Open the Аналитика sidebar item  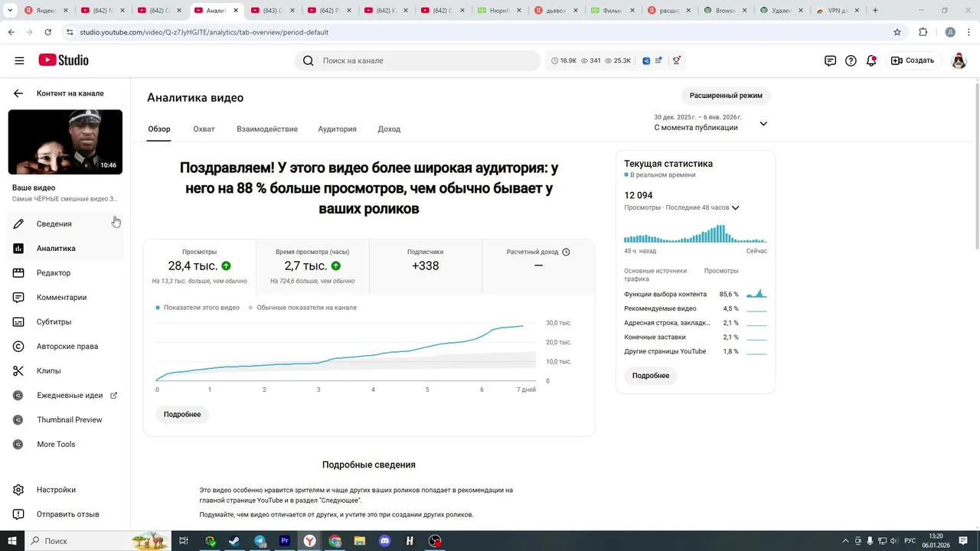[x=65, y=248]
